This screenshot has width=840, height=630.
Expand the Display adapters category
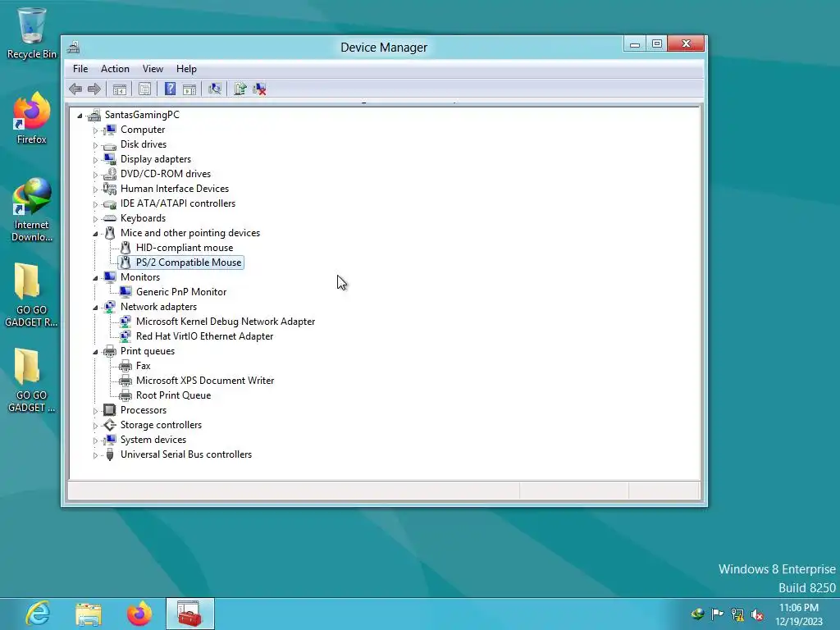pyautogui.click(x=95, y=160)
